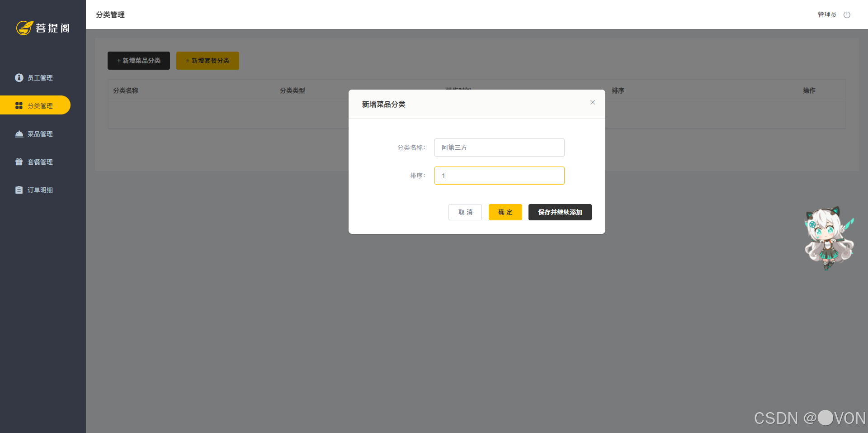The width and height of the screenshot is (868, 433).
Task: Focus the 排序 input field
Action: 500,176
